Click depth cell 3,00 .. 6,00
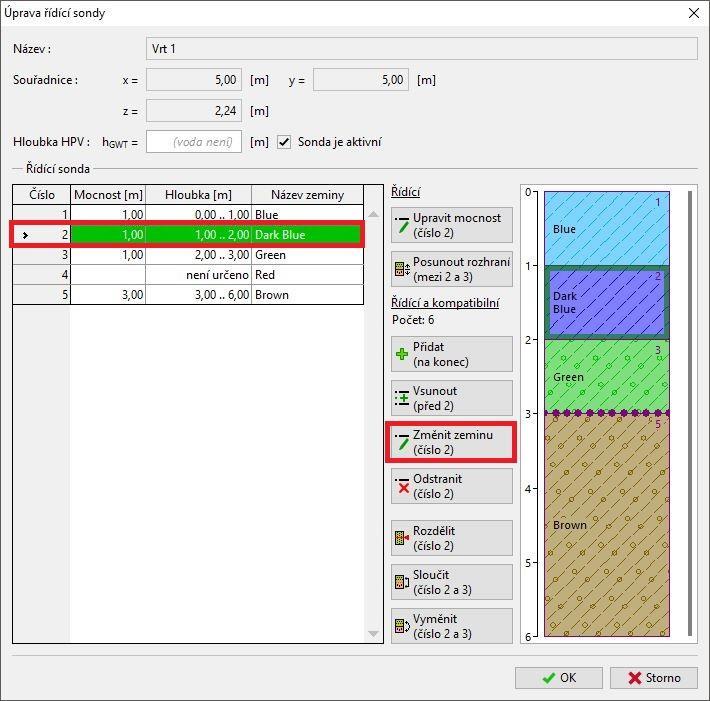The image size is (710, 701). coord(198,294)
